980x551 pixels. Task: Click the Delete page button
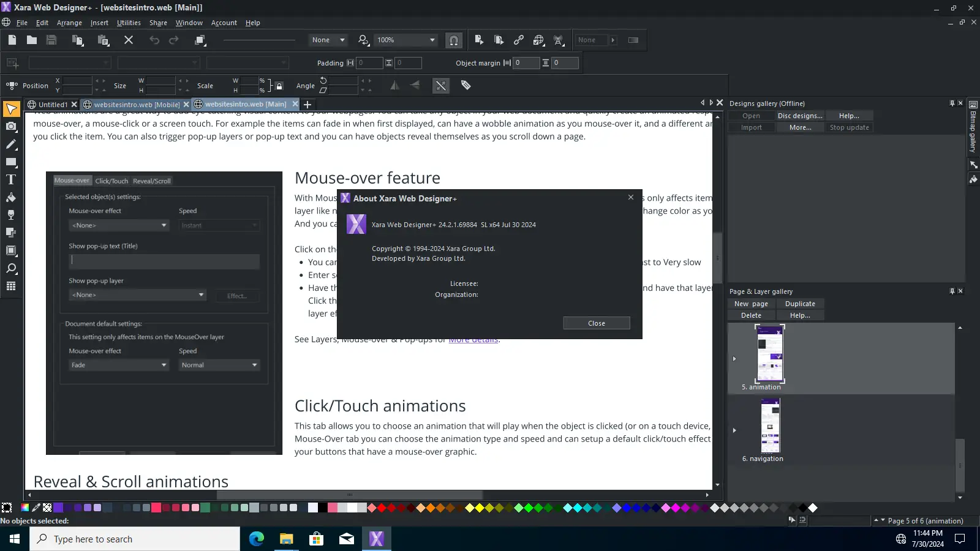(751, 315)
